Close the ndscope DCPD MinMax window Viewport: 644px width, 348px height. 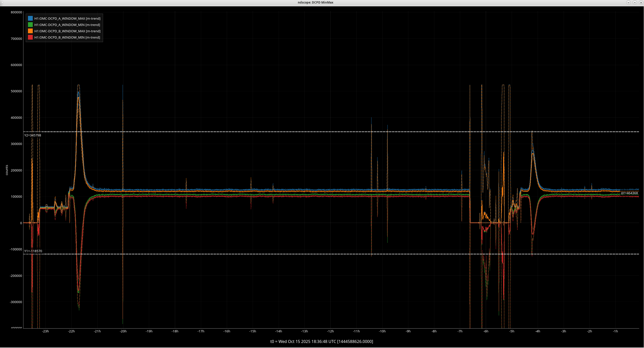[641, 2]
